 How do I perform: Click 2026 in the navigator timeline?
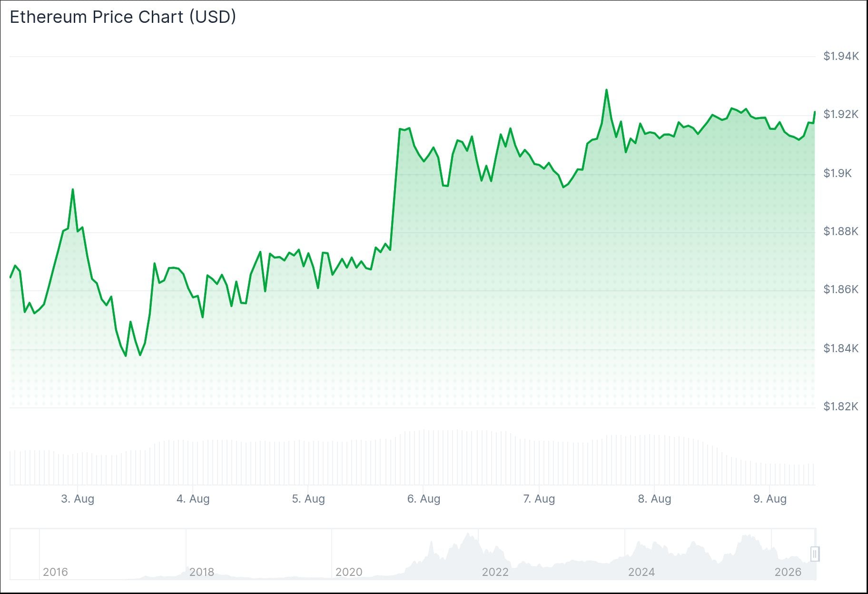click(x=788, y=572)
